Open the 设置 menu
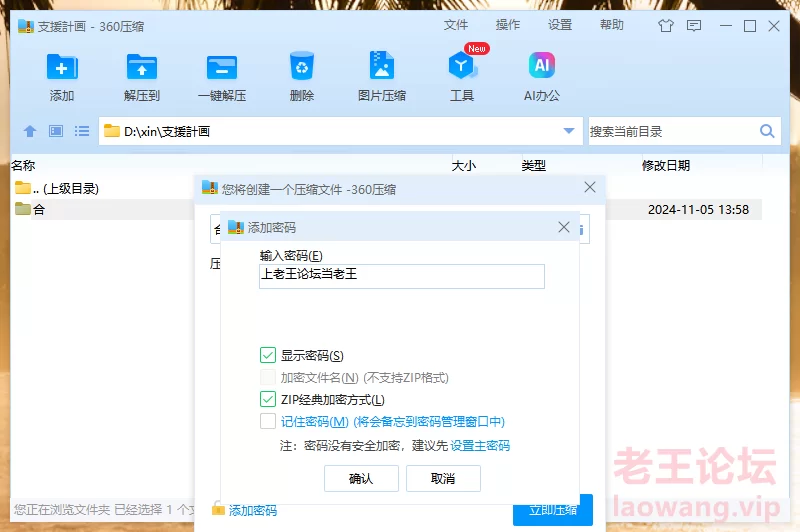This screenshot has width=800, height=532. [x=560, y=24]
